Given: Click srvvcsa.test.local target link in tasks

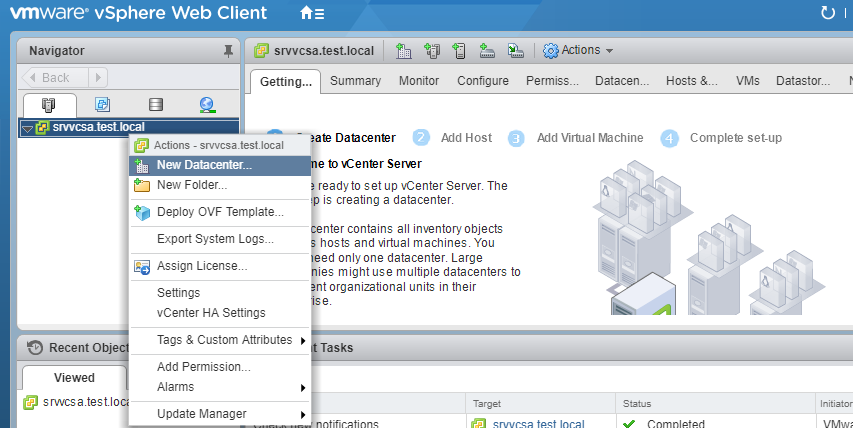Looking at the screenshot, I should (539, 424).
